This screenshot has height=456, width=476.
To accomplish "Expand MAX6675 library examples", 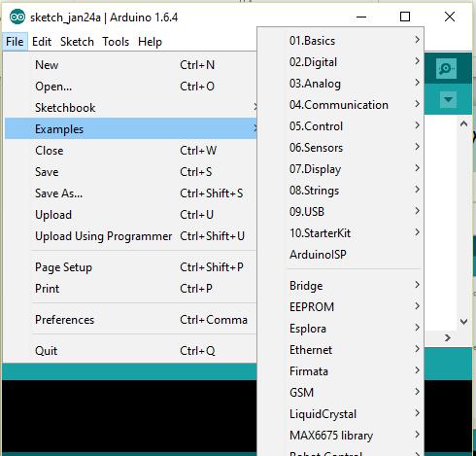I will (x=341, y=436).
